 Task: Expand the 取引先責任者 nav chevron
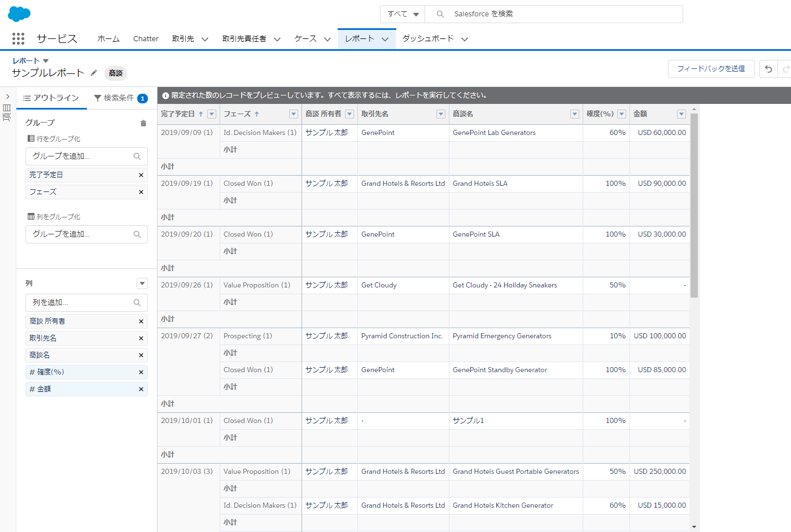click(x=277, y=39)
